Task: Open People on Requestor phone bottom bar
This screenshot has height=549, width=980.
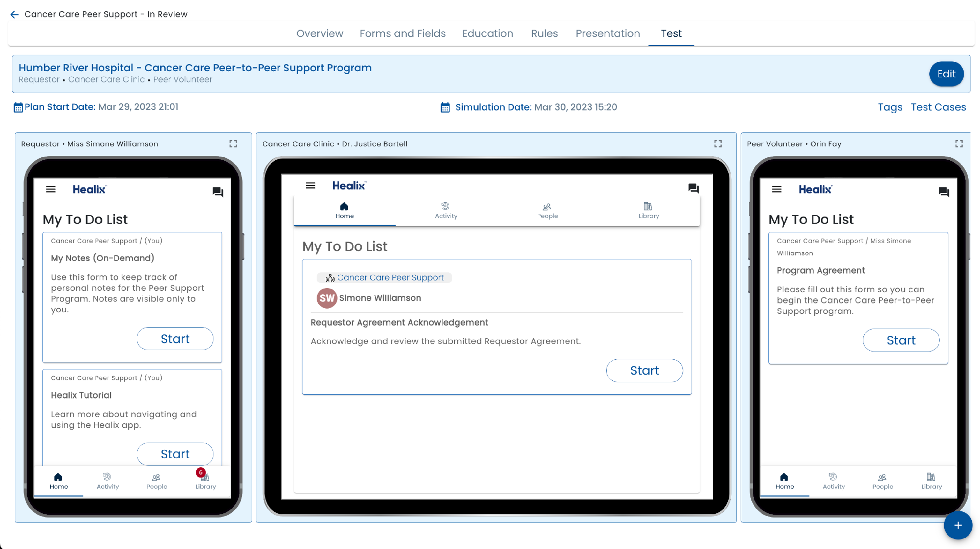Action: [x=156, y=481]
